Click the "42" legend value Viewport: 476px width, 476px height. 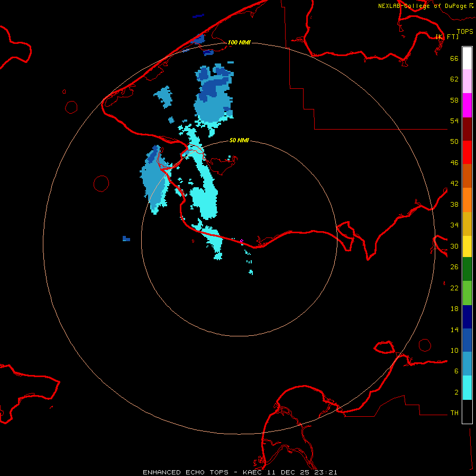[x=454, y=184]
